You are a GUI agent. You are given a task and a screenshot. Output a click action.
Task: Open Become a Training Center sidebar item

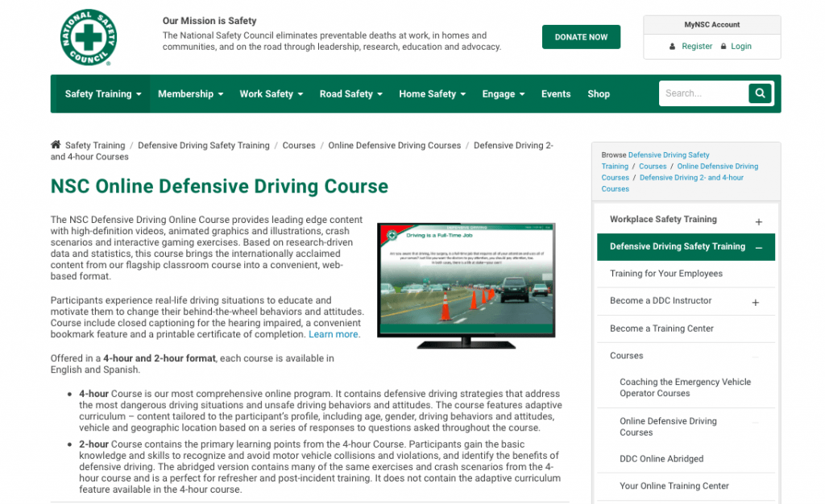pyautogui.click(x=661, y=328)
